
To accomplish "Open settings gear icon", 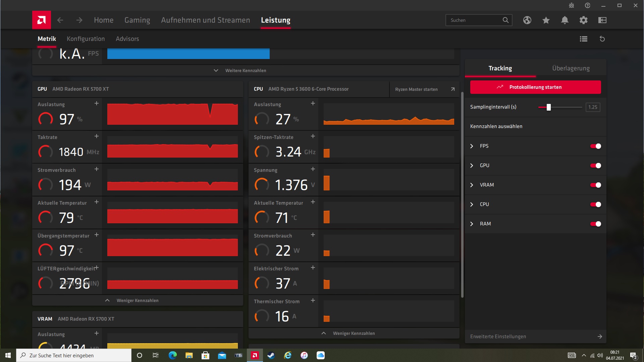I will click(583, 20).
